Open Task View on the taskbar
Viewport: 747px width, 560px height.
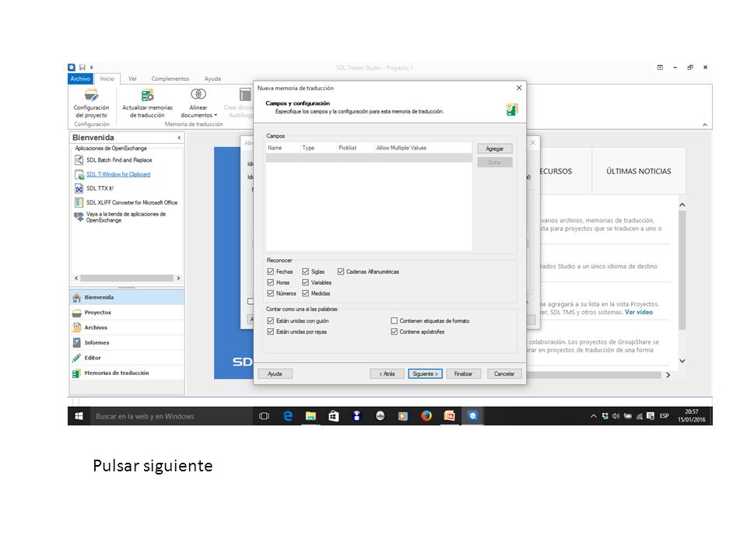264,416
